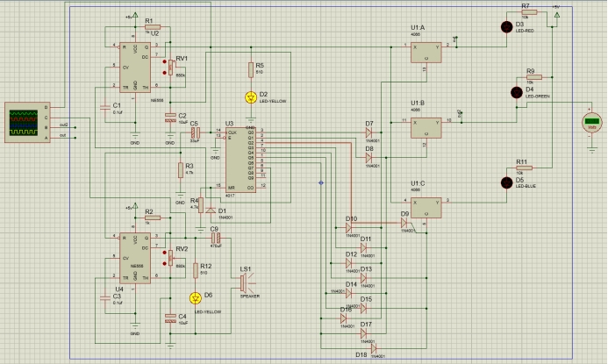The width and height of the screenshot is (608, 364).
Task: Select diode D18 at the bottom
Action: click(375, 348)
